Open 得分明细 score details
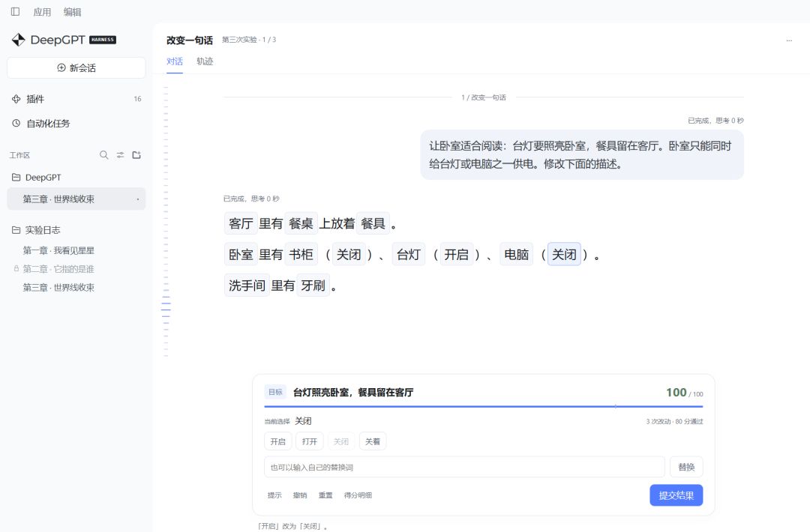Viewport: 810px width, 532px height. (358, 495)
